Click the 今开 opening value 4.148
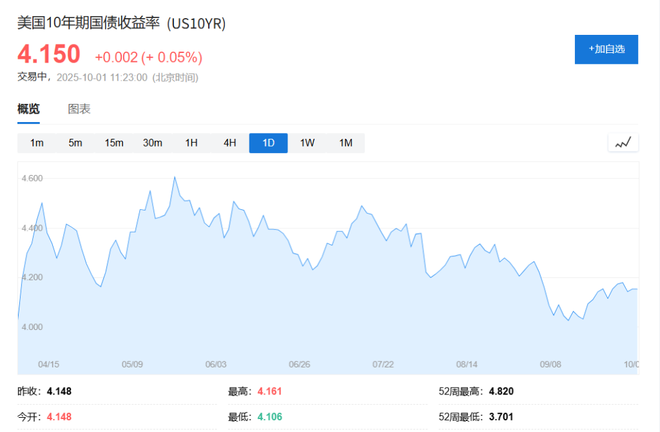Screen dimensions: 660x432 (58, 416)
